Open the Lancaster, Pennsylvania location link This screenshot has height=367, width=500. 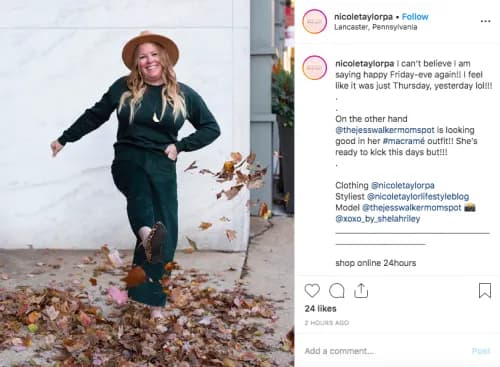pos(376,27)
